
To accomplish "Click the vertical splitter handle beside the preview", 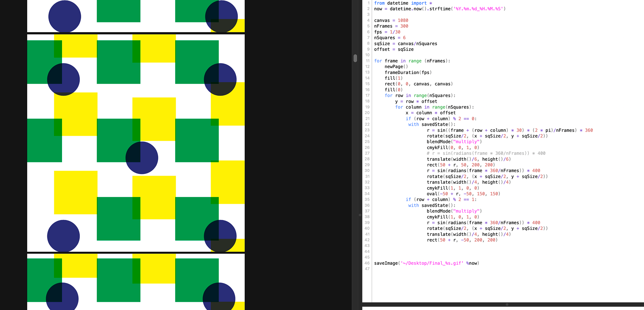I will coord(360,215).
